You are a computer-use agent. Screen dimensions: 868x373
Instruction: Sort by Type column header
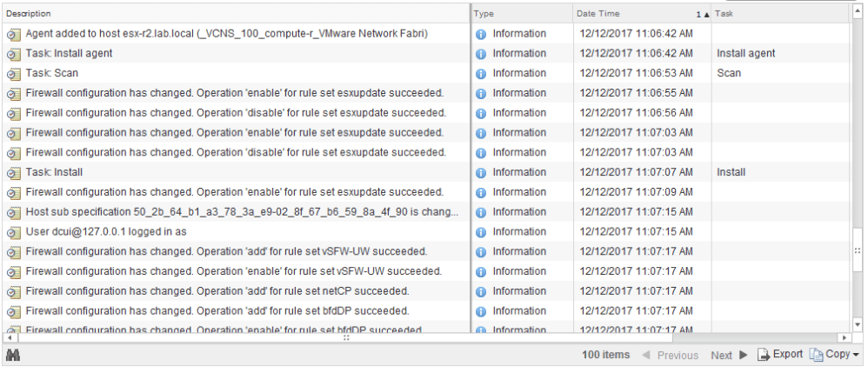pyautogui.click(x=522, y=13)
